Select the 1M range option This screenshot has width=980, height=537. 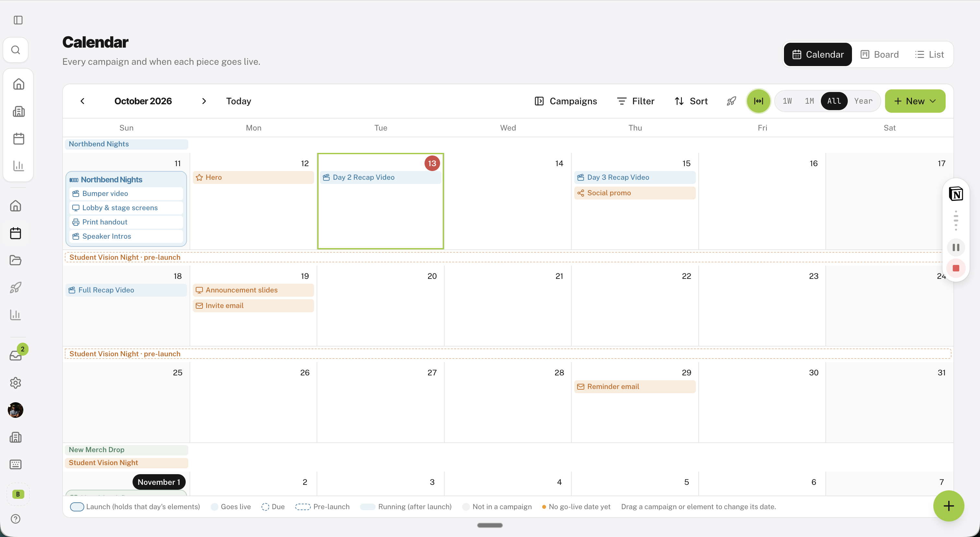[x=809, y=101]
